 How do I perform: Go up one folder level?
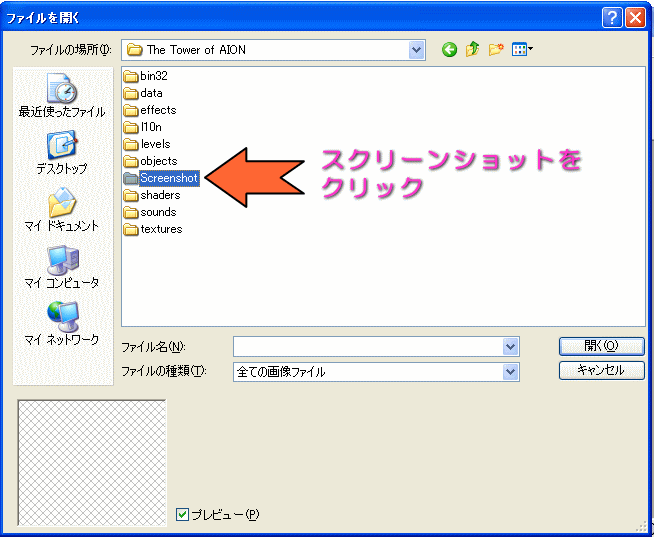tap(473, 50)
